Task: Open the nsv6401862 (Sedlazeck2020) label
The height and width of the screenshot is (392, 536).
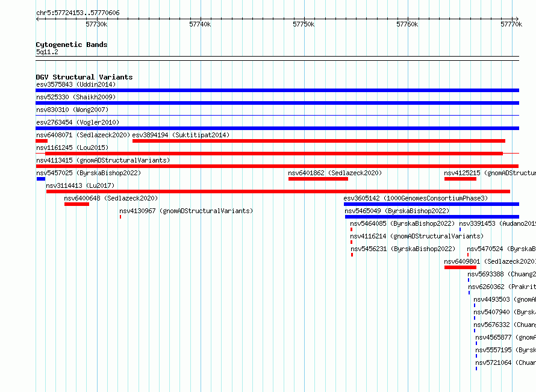Action: pos(335,173)
